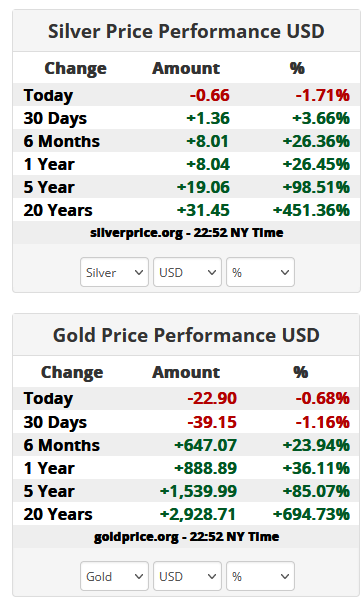Open the % unit dropdown under gold table

tap(260, 576)
